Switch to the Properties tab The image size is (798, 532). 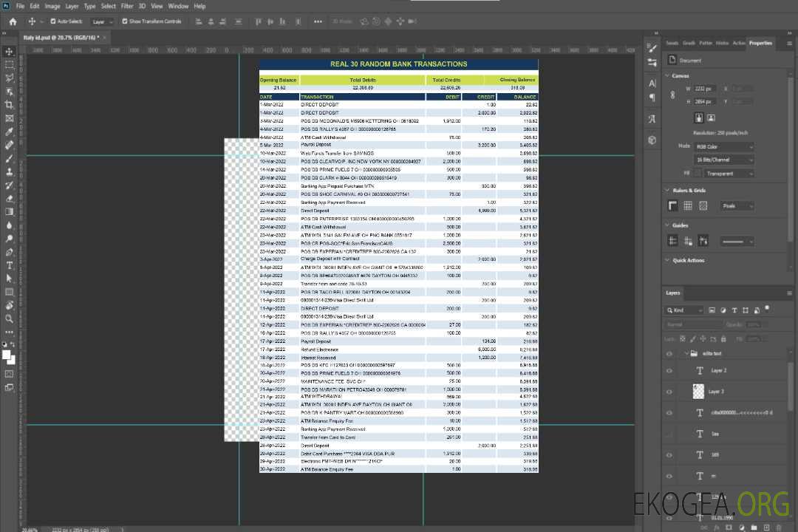point(760,44)
